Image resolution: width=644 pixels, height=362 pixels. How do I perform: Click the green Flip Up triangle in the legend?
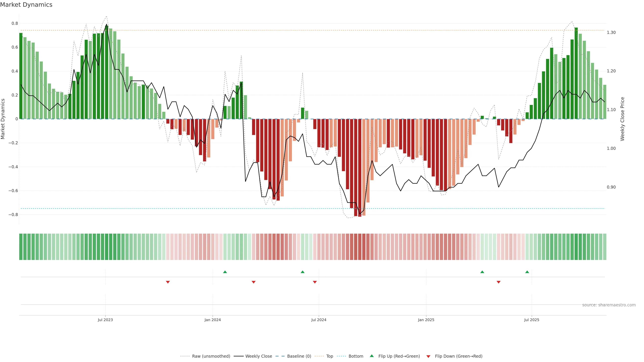371,356
